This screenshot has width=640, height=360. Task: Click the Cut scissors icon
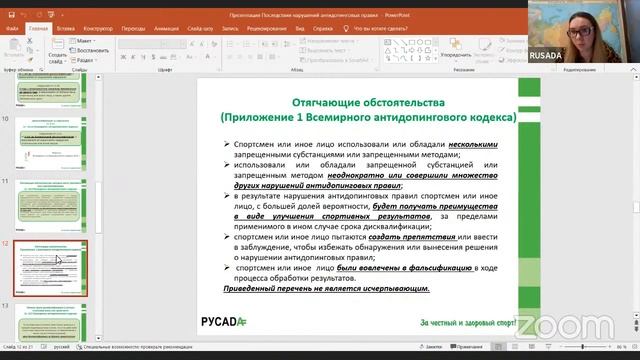30,41
